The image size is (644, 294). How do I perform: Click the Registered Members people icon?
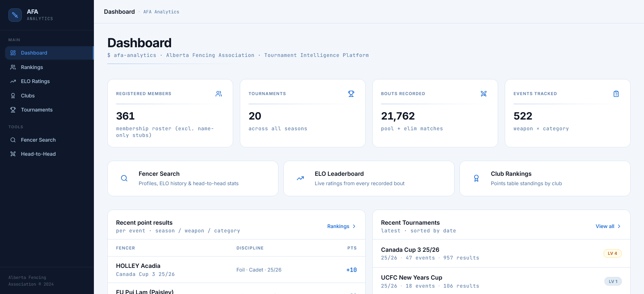(x=219, y=94)
